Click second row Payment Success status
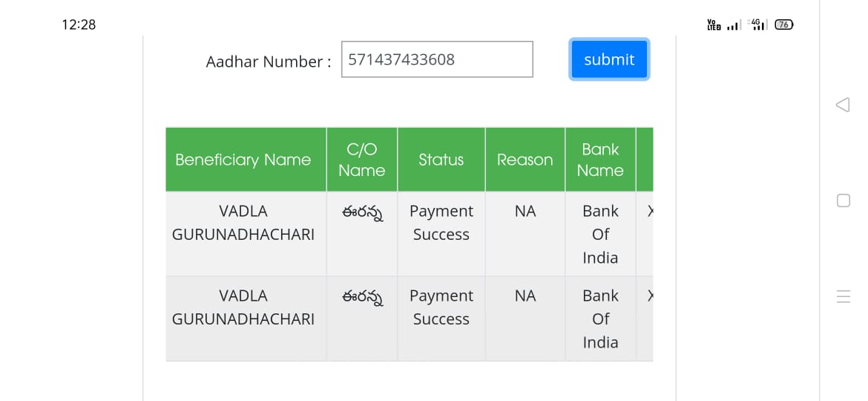This screenshot has height=401, width=868. 441,307
